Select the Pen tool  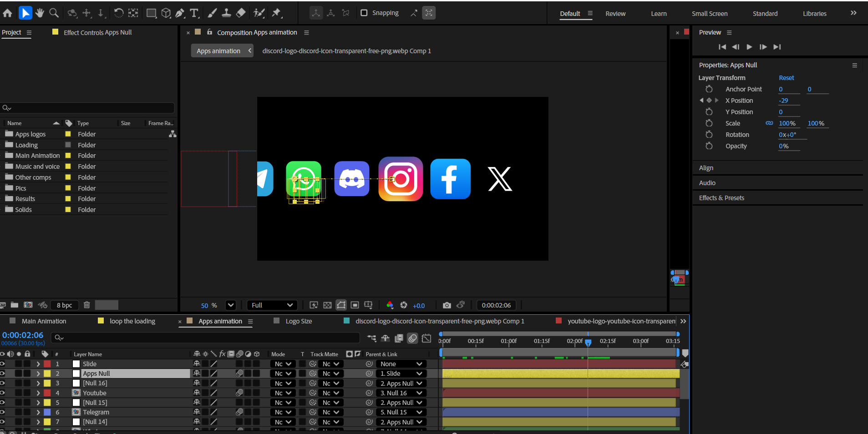coord(180,13)
